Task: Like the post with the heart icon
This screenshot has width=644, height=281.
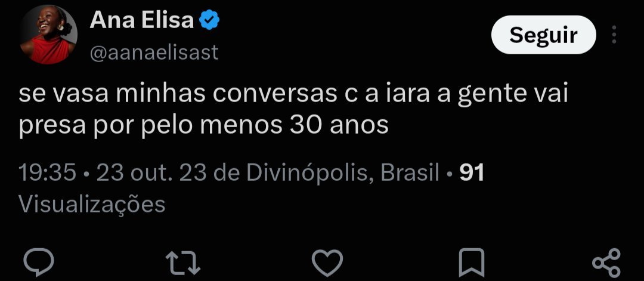Action: coord(327,263)
